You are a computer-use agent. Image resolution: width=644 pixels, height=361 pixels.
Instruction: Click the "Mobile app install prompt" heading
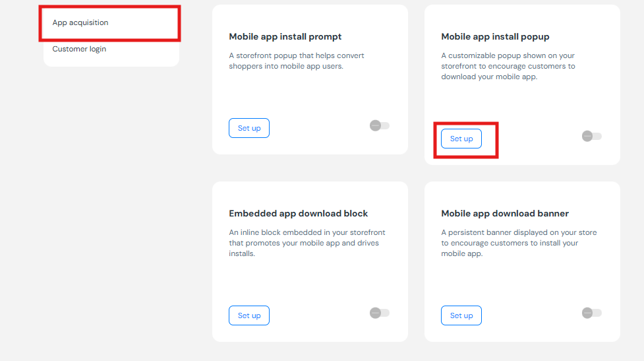285,37
